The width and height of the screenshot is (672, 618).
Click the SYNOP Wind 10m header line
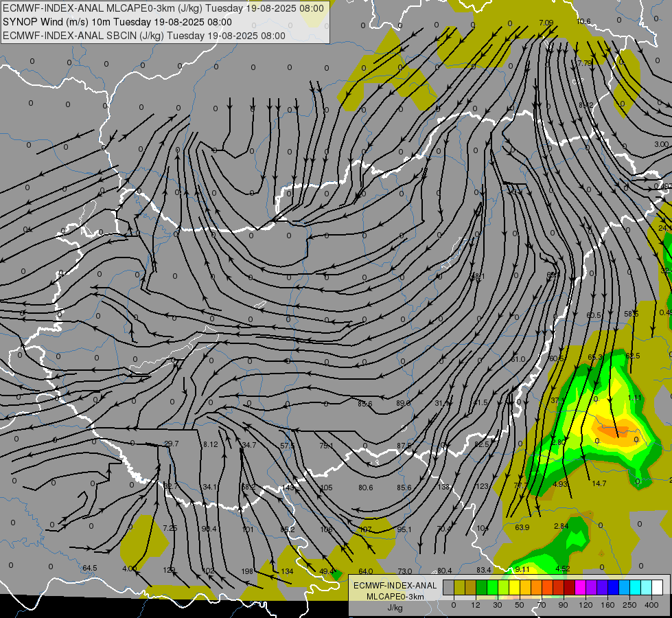(117, 22)
